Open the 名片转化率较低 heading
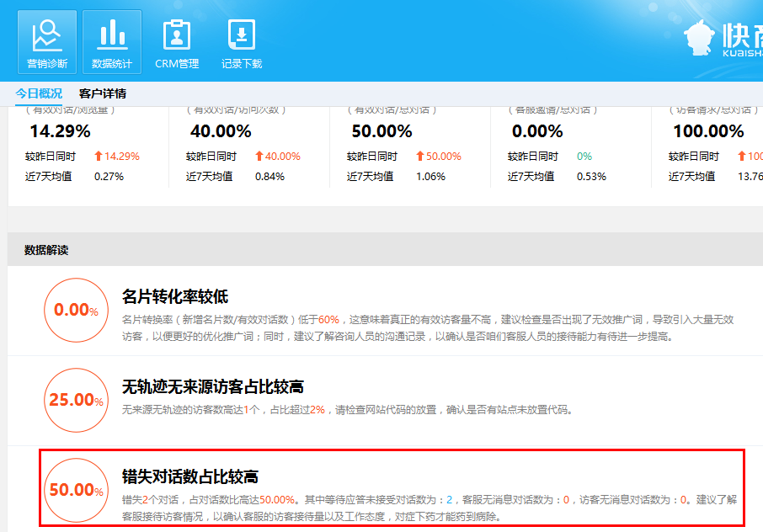The height and width of the screenshot is (532, 763). pos(175,297)
